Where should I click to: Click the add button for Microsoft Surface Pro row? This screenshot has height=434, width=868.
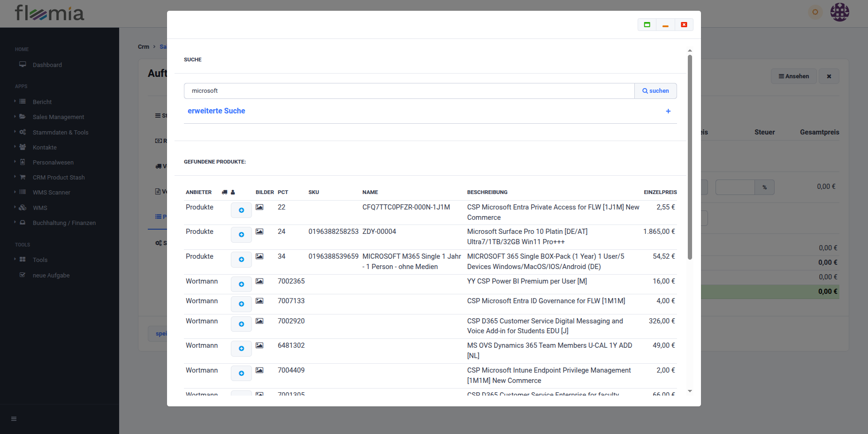click(x=241, y=235)
